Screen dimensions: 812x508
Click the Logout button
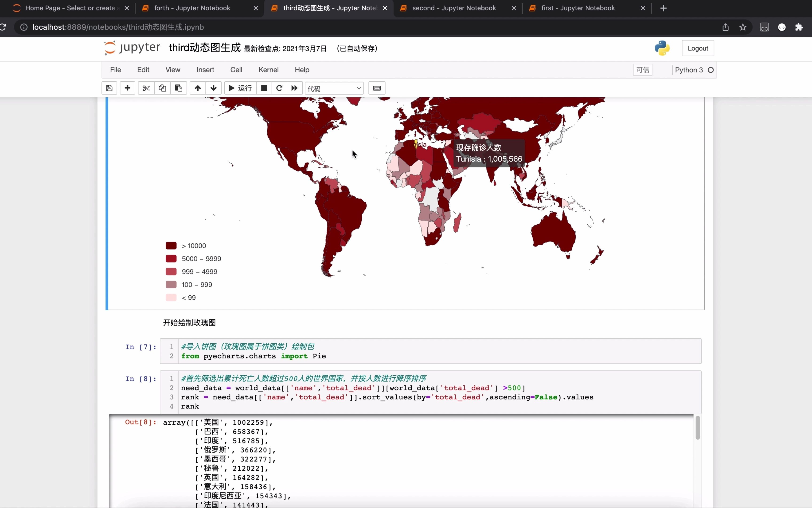pos(698,48)
